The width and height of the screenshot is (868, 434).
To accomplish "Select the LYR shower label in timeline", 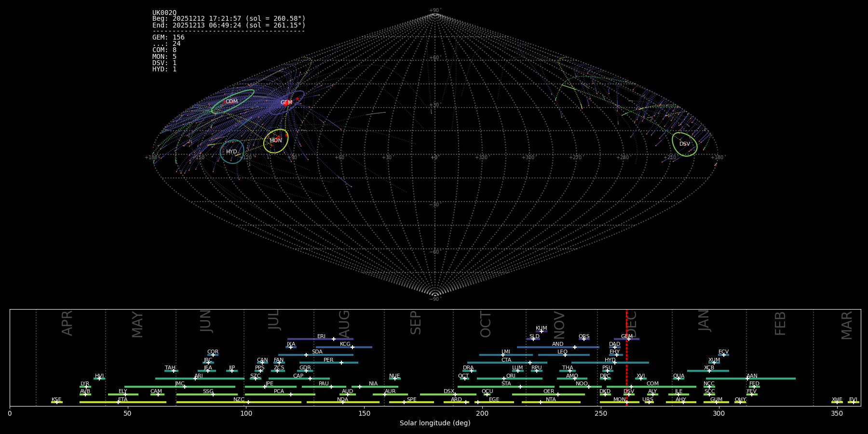I will pos(85,384).
